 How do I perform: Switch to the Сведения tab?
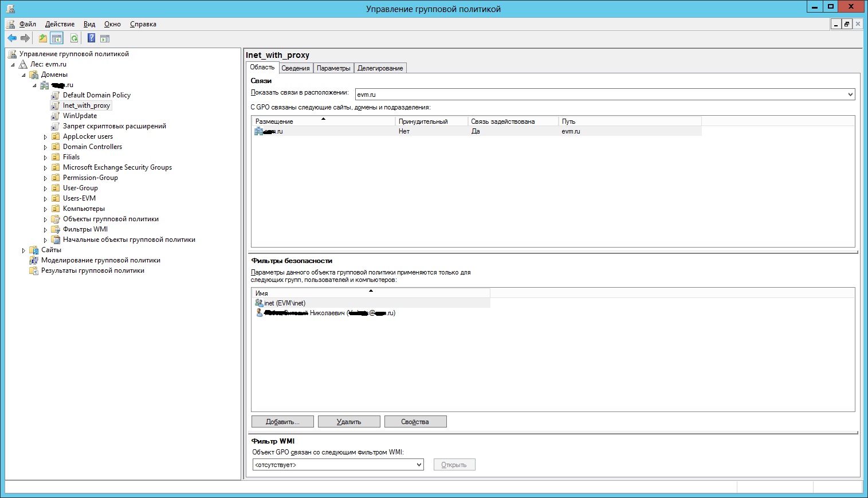coord(296,68)
